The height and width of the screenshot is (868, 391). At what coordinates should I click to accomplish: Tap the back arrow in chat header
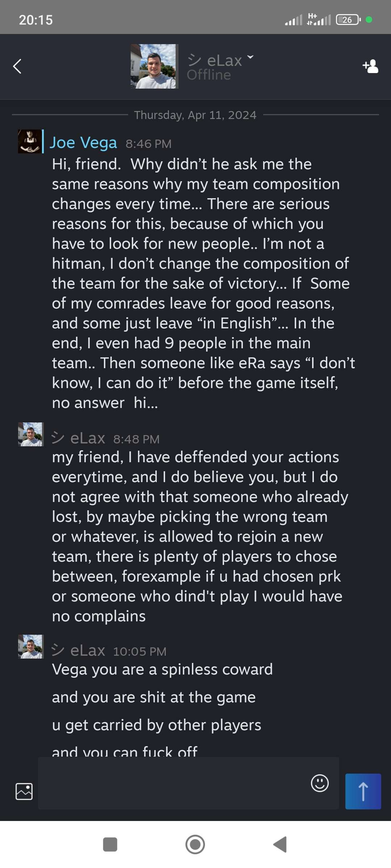(17, 66)
